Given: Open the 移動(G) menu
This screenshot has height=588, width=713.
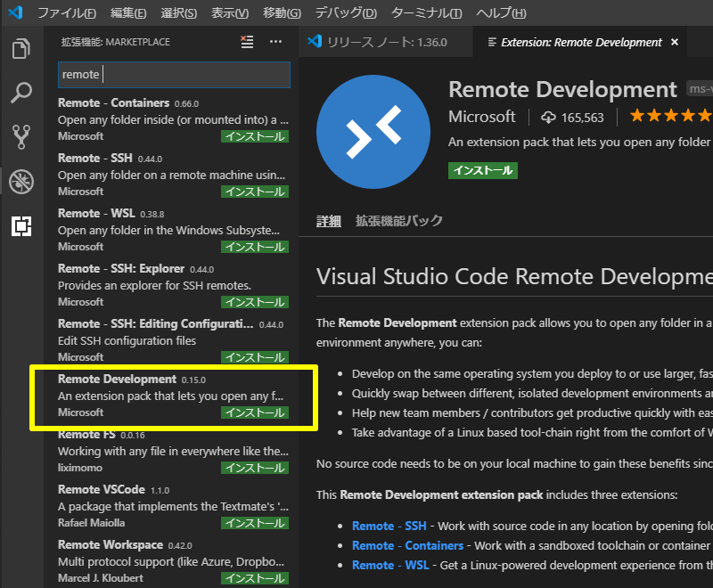Looking at the screenshot, I should coord(282,12).
